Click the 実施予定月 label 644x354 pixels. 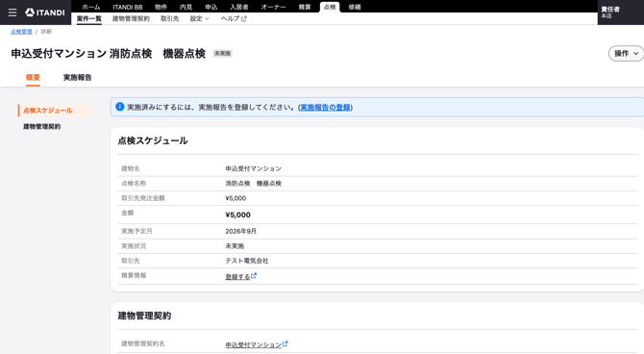pos(136,231)
